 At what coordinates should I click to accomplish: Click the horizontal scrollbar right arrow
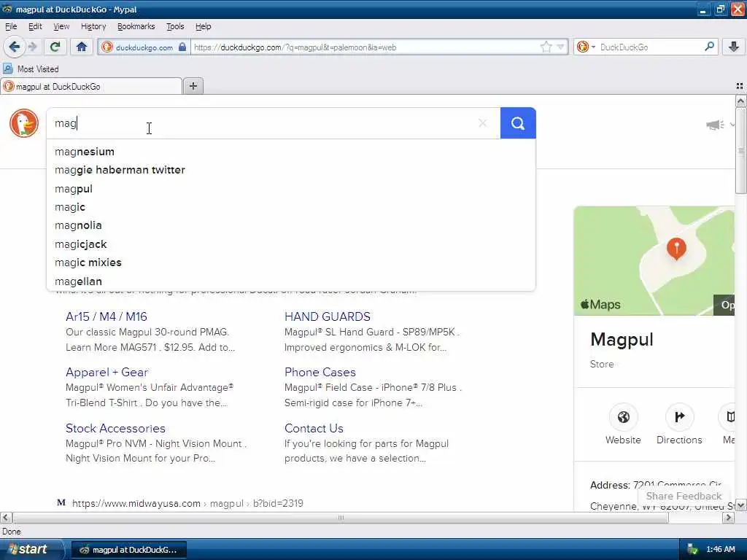coord(729,518)
